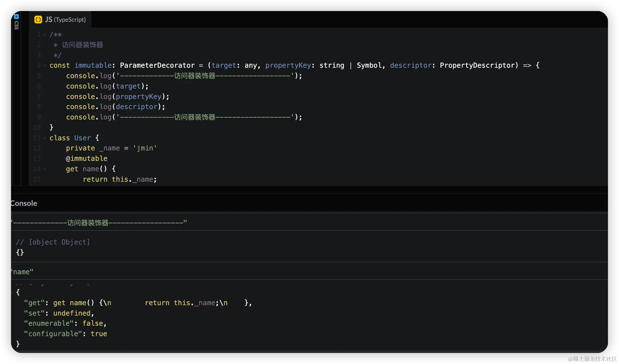Click the "enumerable": false console line
This screenshot has width=619, height=364.
65,323
